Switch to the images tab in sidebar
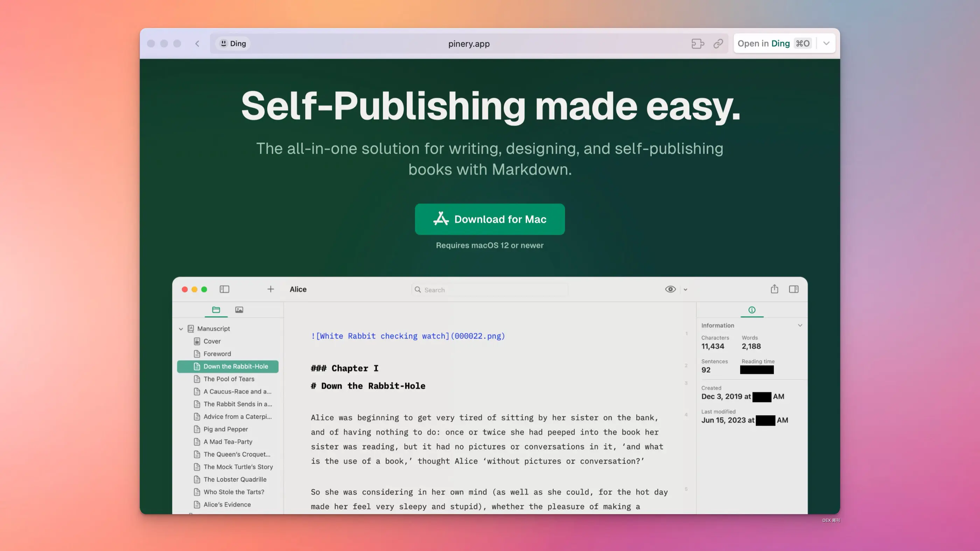Viewport: 980px width, 551px height. pyautogui.click(x=239, y=310)
